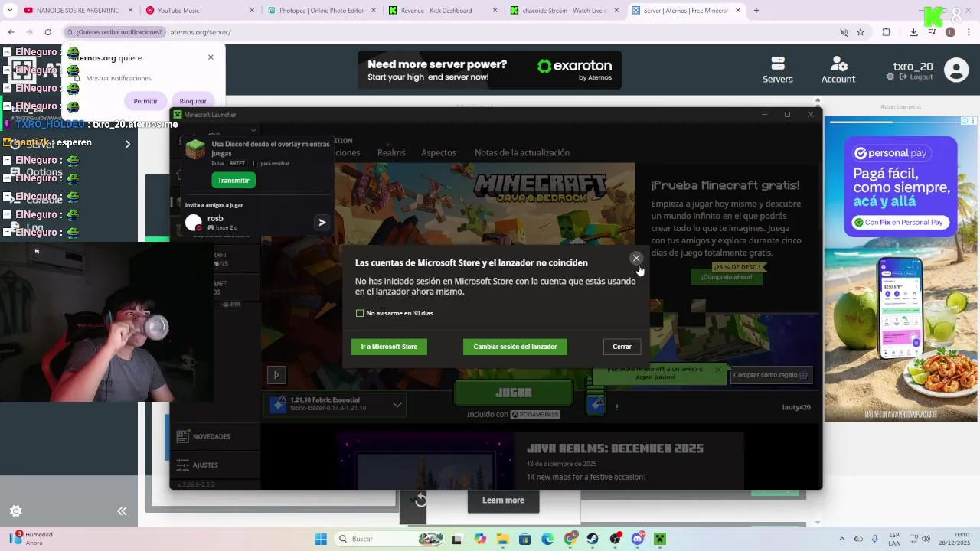
Task: Expand the chat entry arrow beside 'esperen'
Action: pyautogui.click(x=128, y=143)
